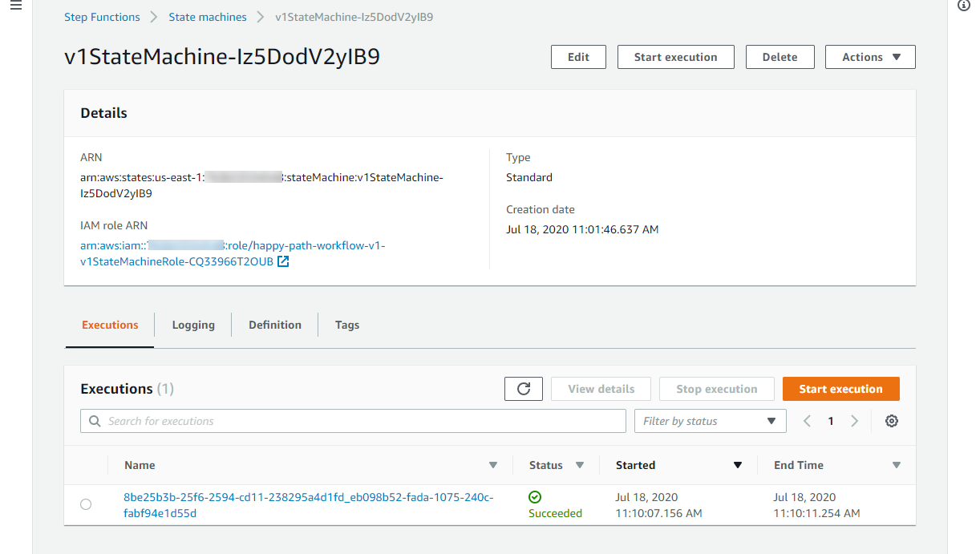Open the info panel icon

click(x=964, y=6)
